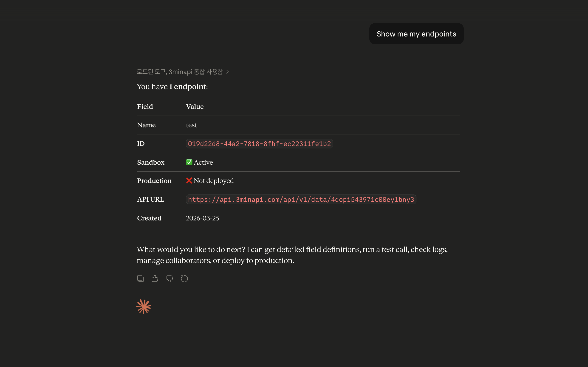This screenshot has height=367, width=588.
Task: Give the response a thumbs down
Action: [x=169, y=278]
